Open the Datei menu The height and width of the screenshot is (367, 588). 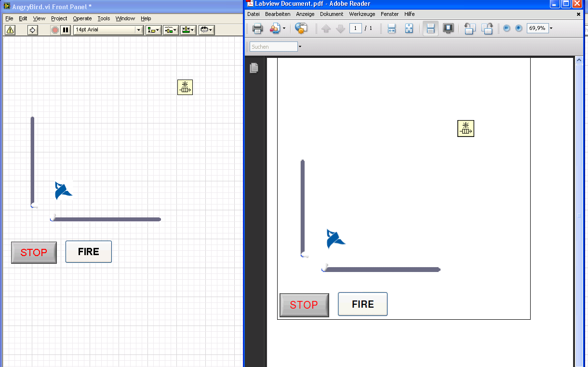coord(254,14)
